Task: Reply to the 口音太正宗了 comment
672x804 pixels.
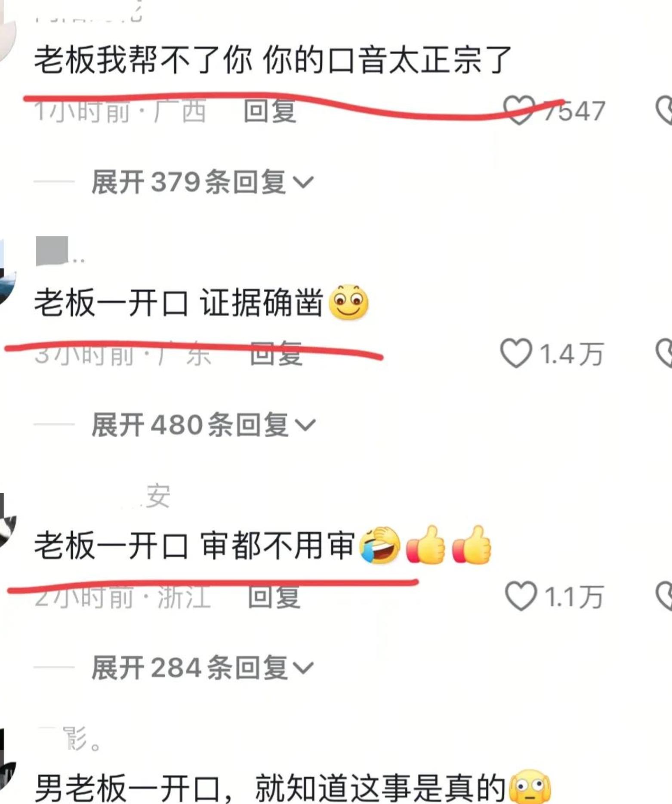Action: 270,111
